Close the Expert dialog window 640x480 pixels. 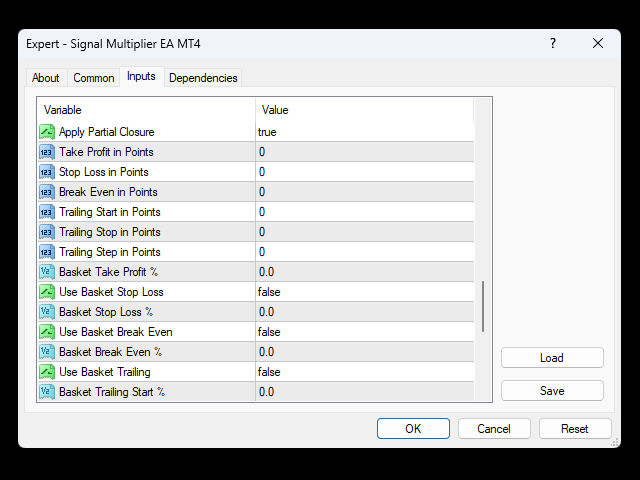(598, 43)
